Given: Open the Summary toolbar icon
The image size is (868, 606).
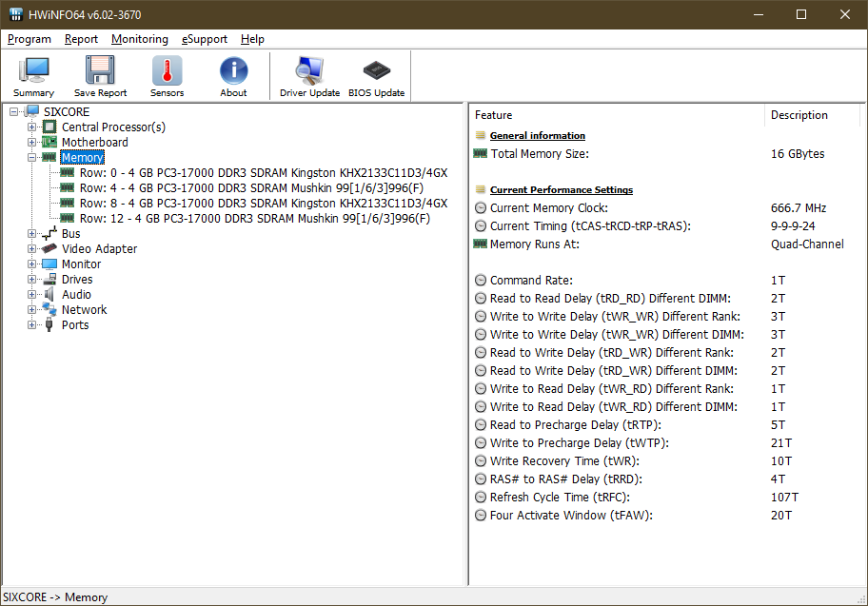Looking at the screenshot, I should [x=33, y=70].
